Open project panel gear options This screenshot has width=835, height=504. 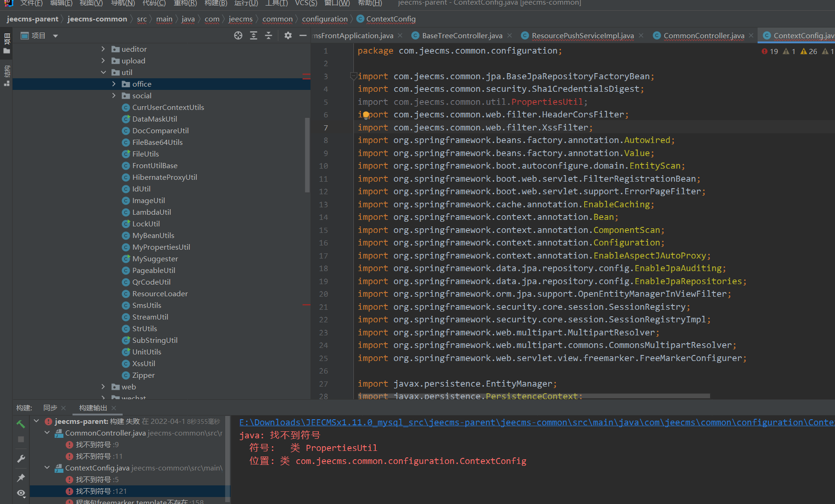click(x=288, y=36)
